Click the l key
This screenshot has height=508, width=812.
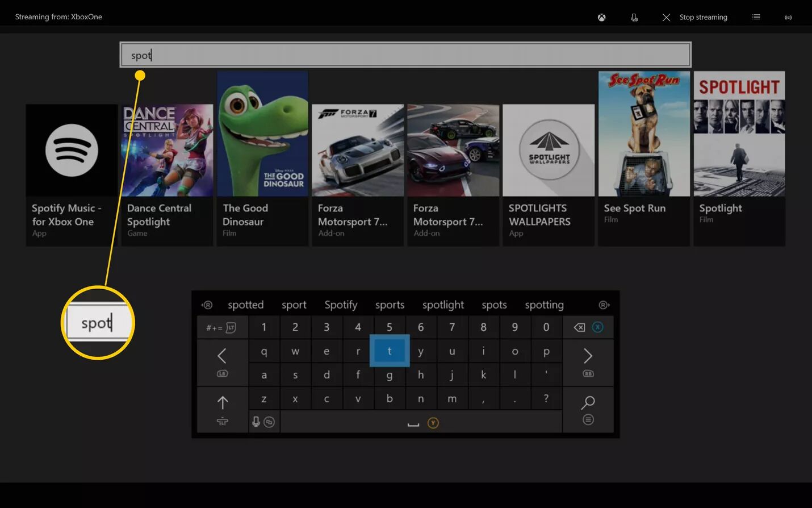(x=515, y=374)
